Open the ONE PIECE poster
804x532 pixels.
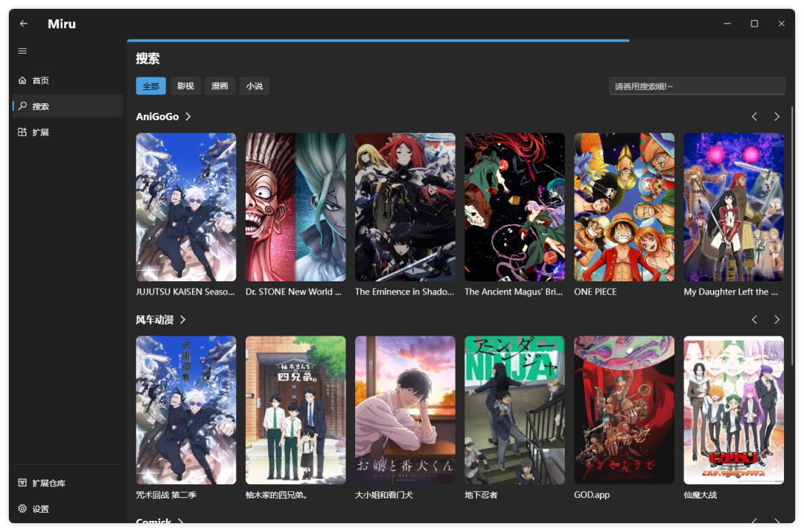[624, 207]
